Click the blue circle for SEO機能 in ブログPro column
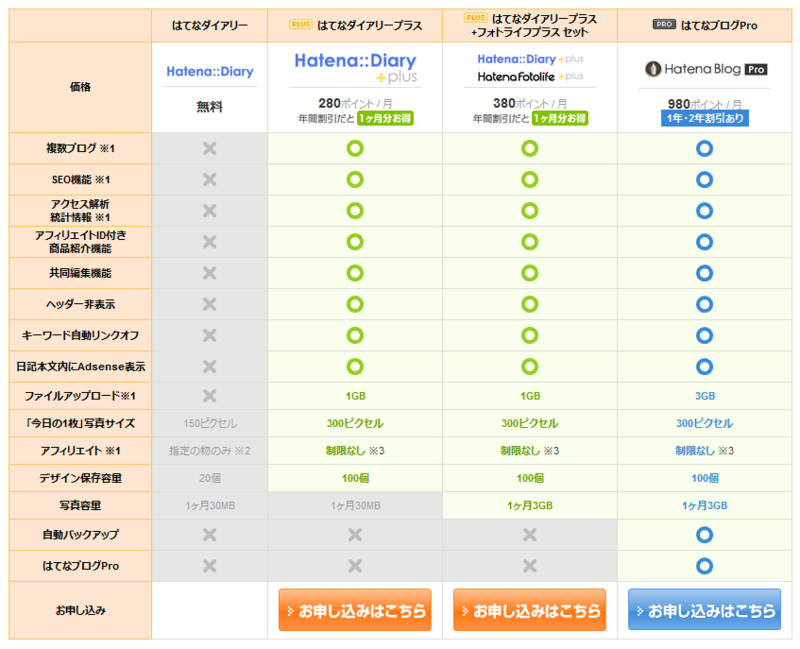This screenshot has width=800, height=649. [x=705, y=180]
